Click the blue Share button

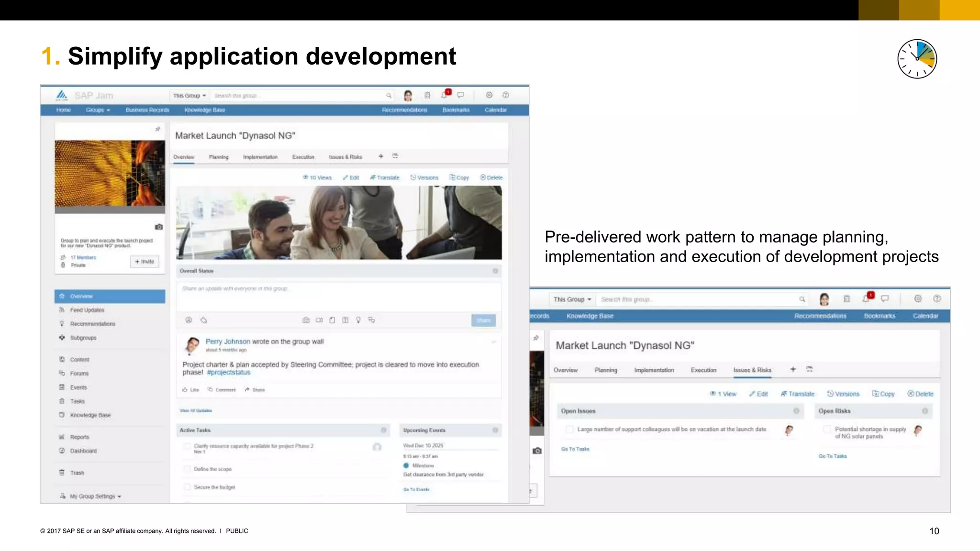tap(483, 320)
